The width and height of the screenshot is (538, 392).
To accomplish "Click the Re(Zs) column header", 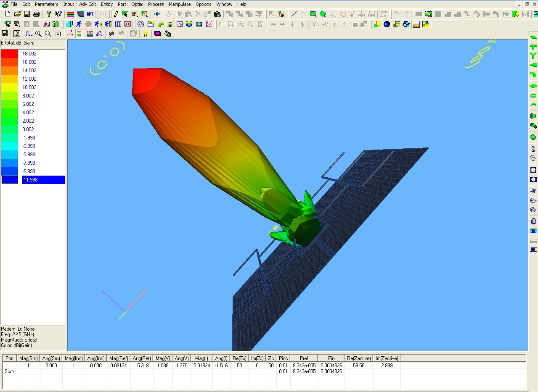I will 239,358.
